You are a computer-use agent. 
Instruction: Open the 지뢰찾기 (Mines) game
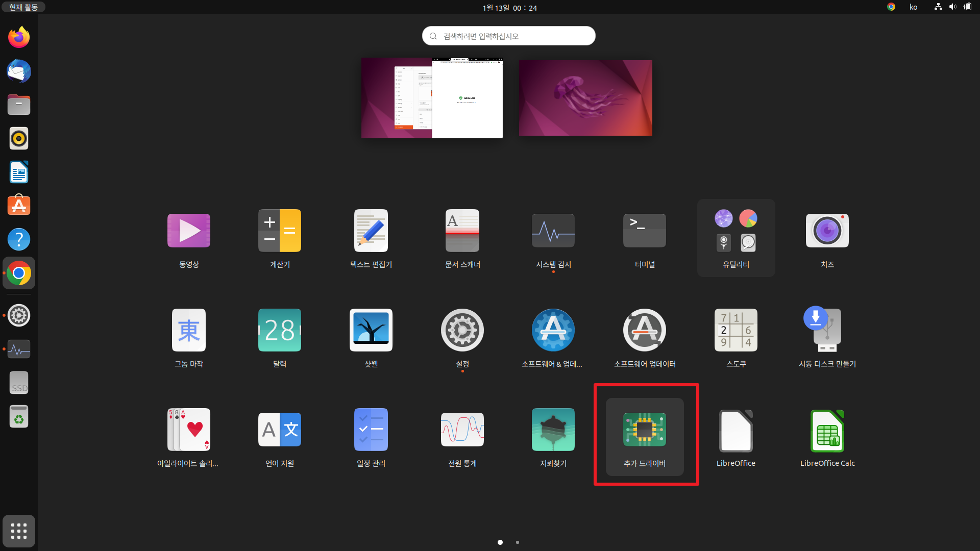point(553,430)
